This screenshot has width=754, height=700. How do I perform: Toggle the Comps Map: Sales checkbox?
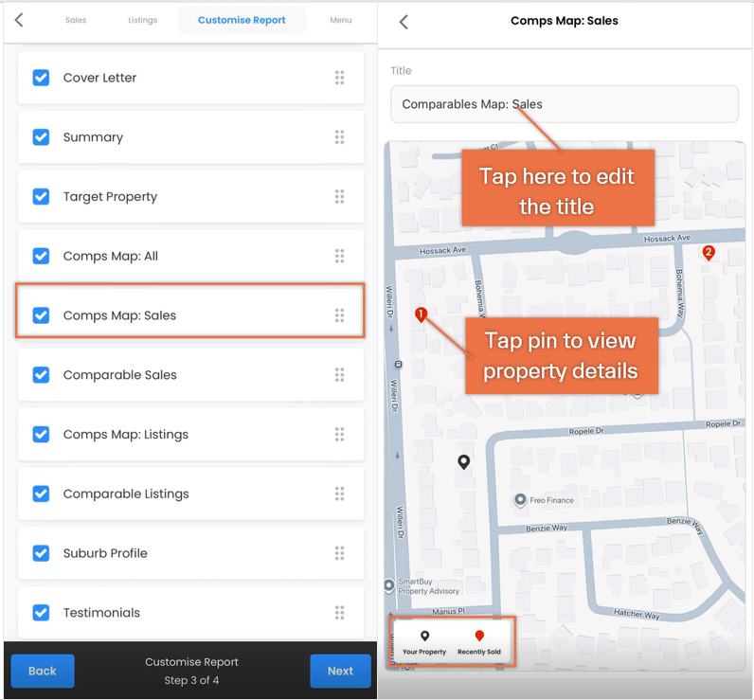click(41, 315)
